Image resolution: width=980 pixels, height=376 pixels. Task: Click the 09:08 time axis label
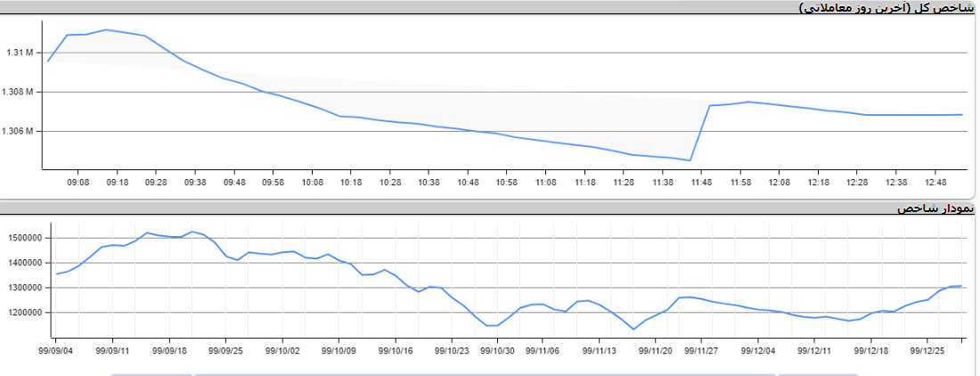(x=78, y=182)
